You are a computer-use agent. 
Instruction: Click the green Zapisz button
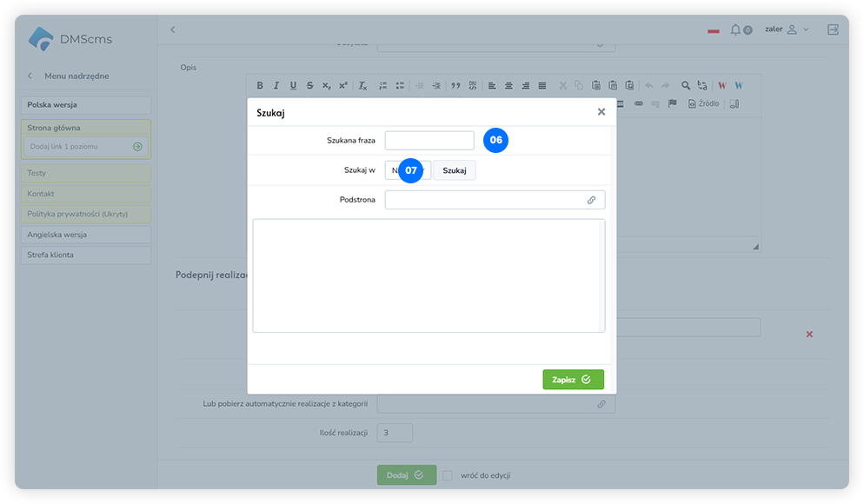click(x=573, y=380)
